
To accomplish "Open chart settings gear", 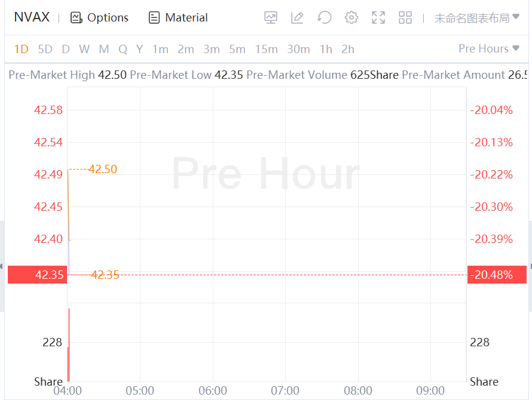I will [351, 18].
